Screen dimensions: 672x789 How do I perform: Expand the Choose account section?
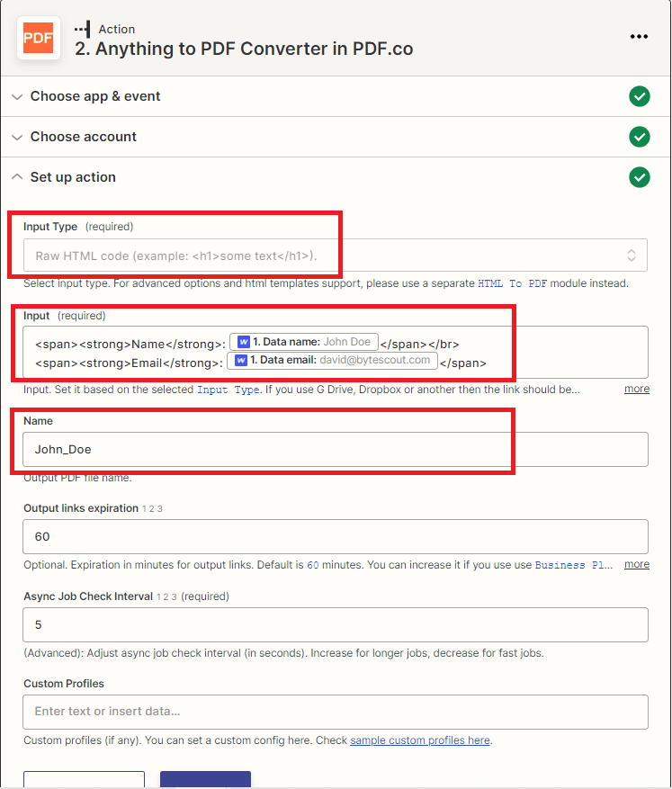point(16,137)
